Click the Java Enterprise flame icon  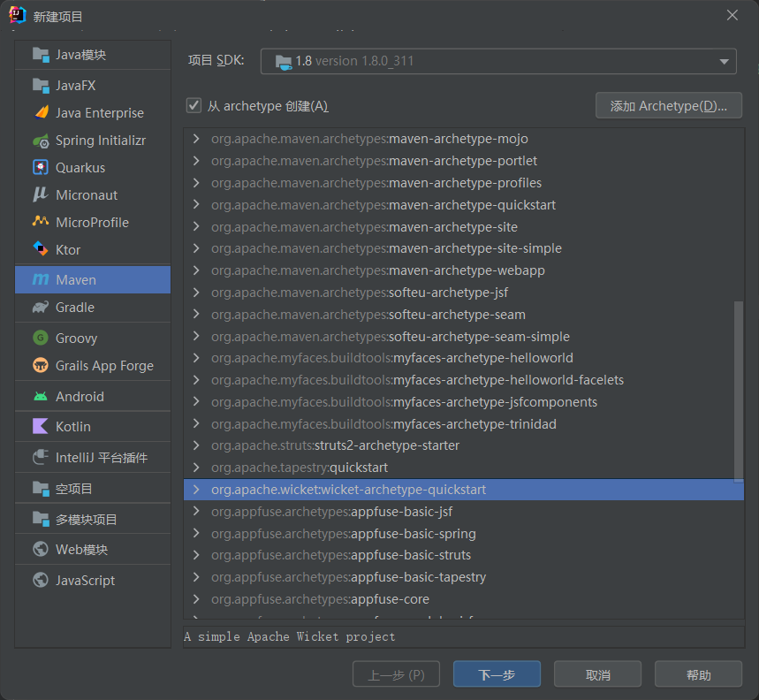pyautogui.click(x=41, y=113)
